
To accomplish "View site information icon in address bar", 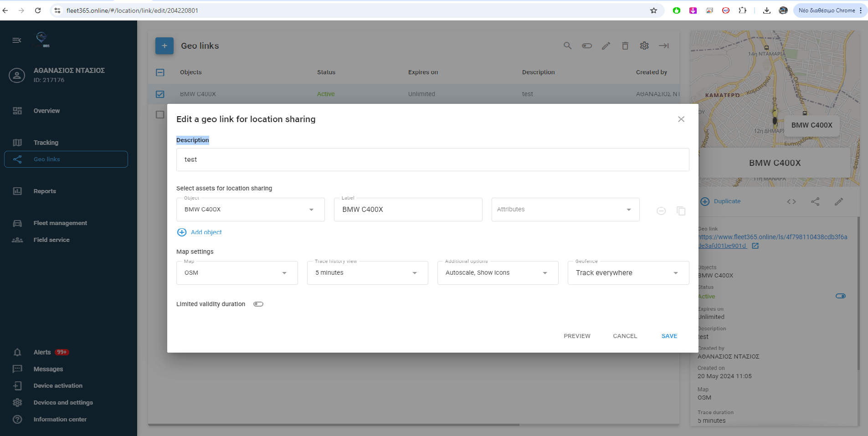I will click(x=57, y=10).
